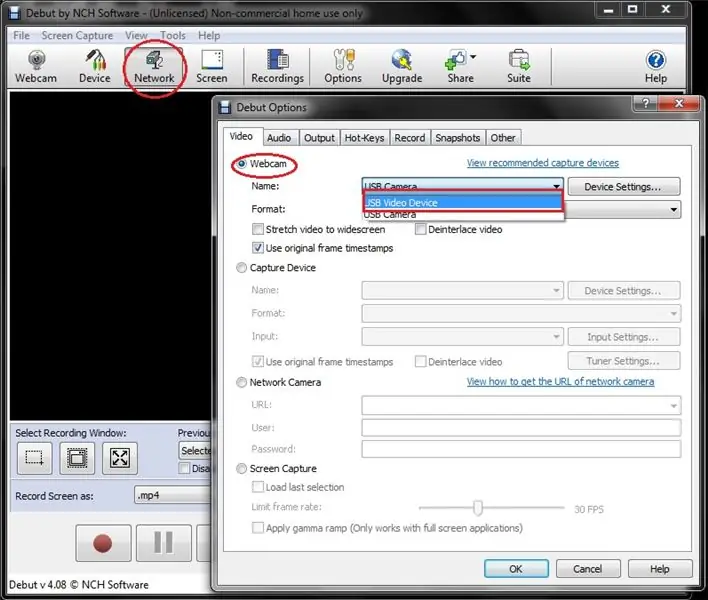Choose USB Video Device in list

pyautogui.click(x=463, y=203)
